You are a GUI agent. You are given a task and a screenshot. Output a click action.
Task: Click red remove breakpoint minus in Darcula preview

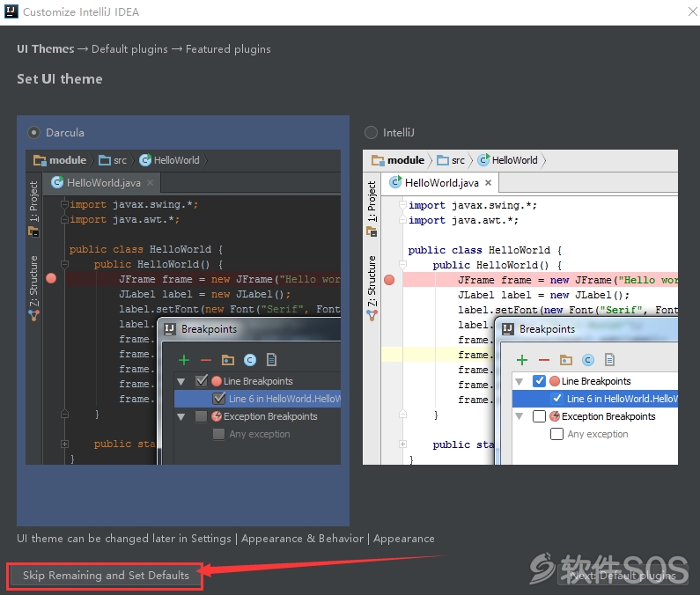[206, 360]
